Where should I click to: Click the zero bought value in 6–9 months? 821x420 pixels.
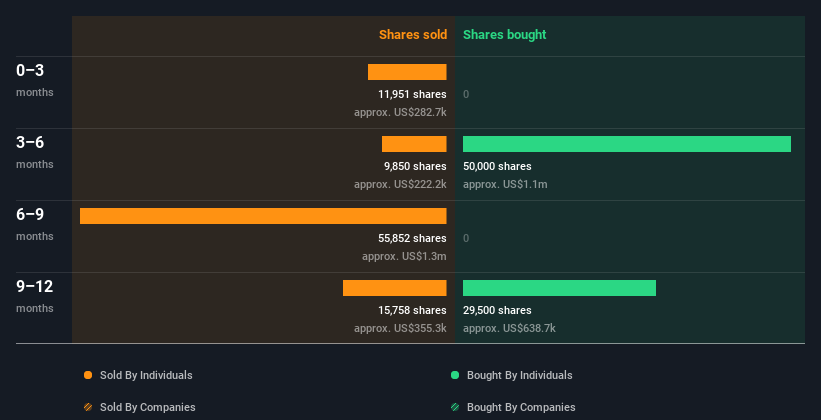(466, 238)
